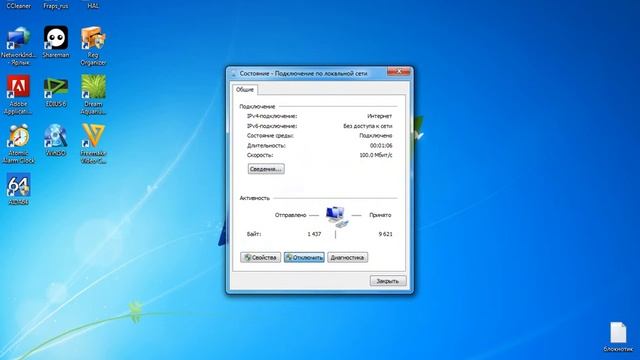Click the dialog title bar icon

[234, 73]
